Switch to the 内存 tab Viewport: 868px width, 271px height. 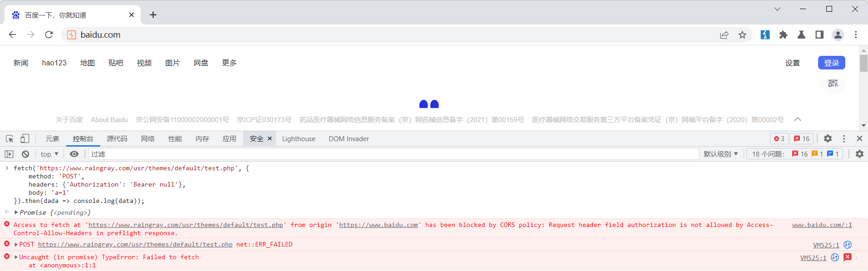[x=202, y=139]
